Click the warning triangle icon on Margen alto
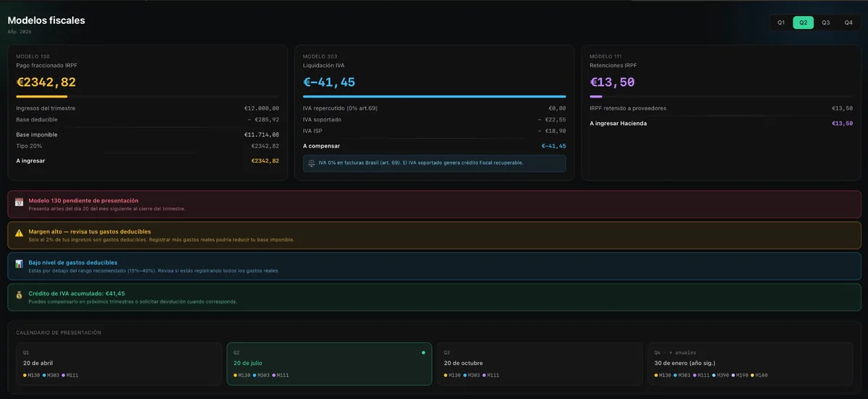868x399 pixels. (x=19, y=233)
